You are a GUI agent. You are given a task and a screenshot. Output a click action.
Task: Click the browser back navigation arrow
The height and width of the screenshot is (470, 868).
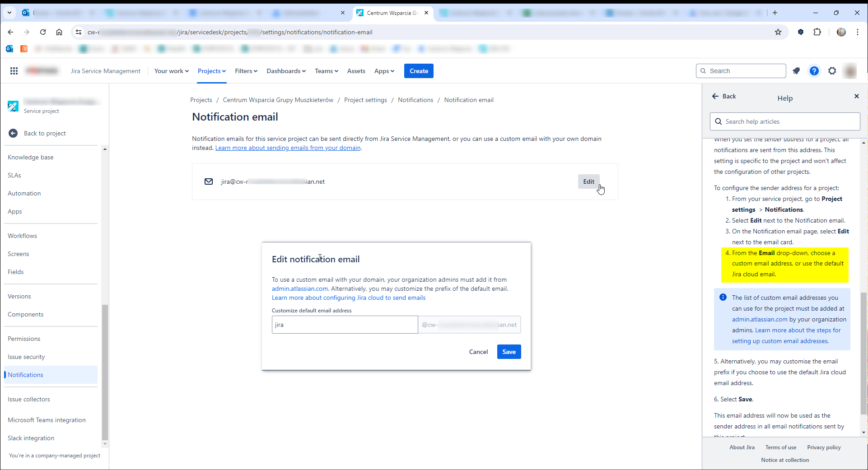tap(10, 32)
